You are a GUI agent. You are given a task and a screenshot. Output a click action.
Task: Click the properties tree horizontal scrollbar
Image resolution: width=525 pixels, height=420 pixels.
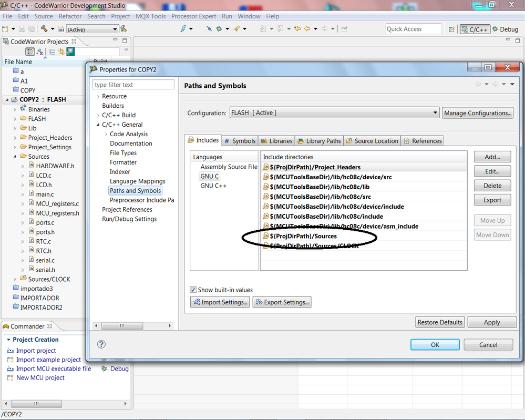coord(133,325)
